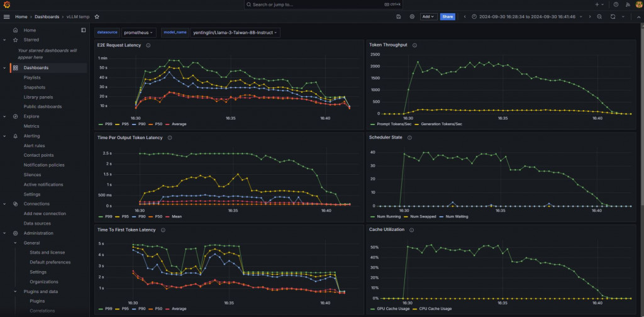
Task: Show Cache Utilization panel info icon
Action: [411, 230]
